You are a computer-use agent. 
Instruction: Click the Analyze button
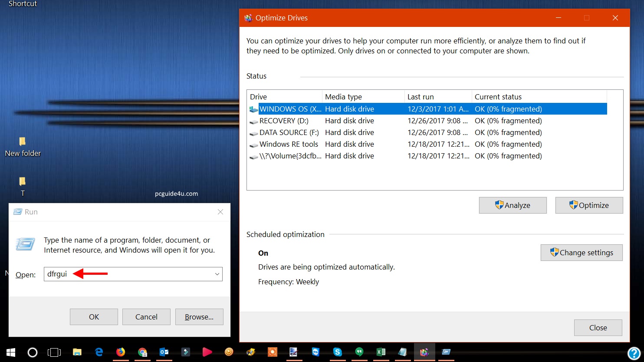(x=513, y=205)
